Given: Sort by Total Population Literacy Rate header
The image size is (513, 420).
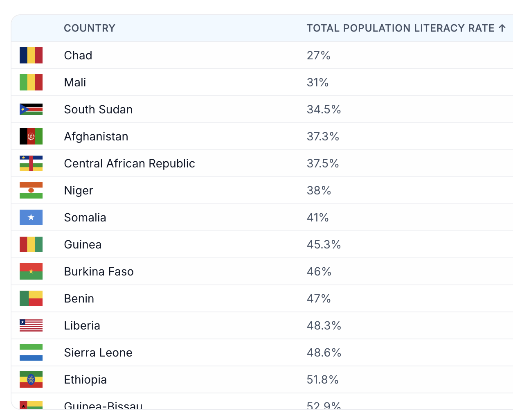Looking at the screenshot, I should tap(400, 28).
